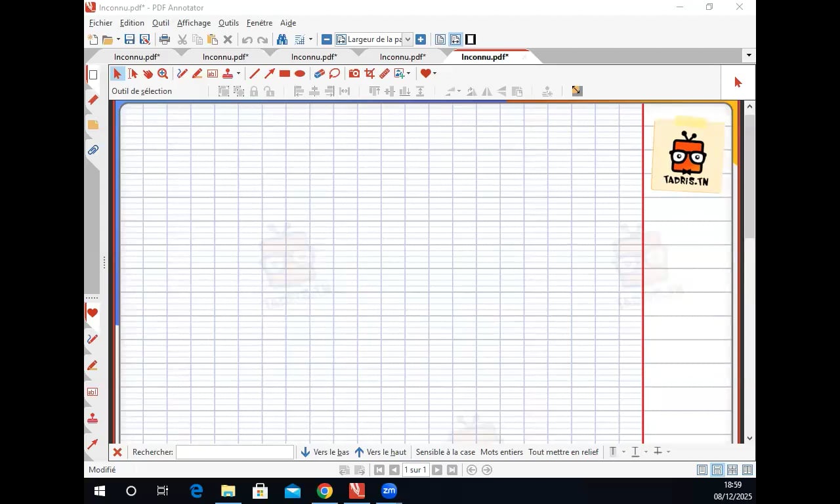
Task: Select the Pen annotation tool
Action: [182, 74]
